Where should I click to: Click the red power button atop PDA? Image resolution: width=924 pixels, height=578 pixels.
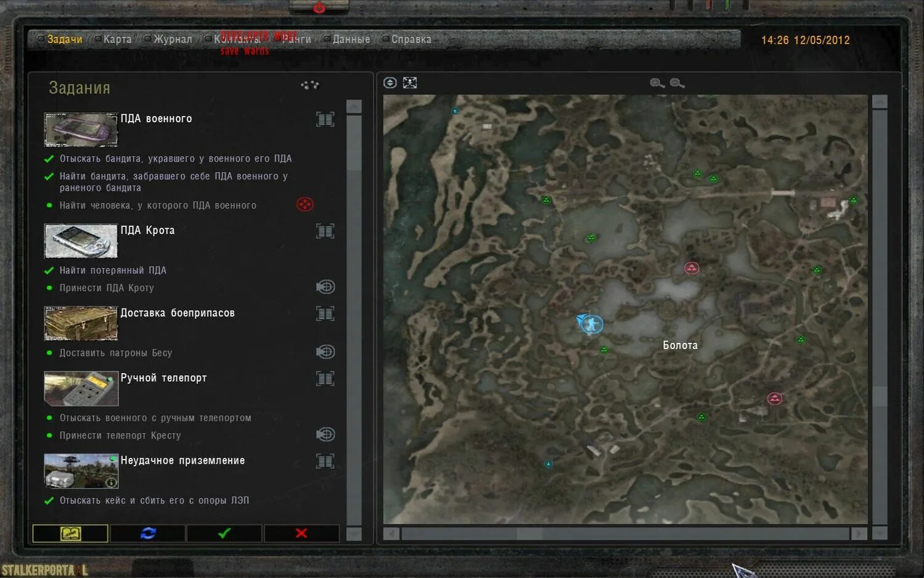click(x=319, y=7)
